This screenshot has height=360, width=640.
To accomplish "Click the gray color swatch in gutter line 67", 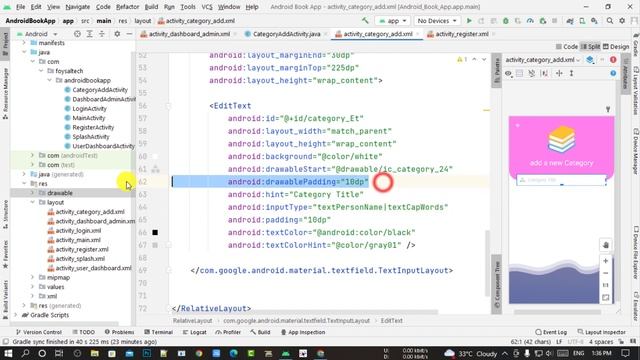I will click(x=155, y=245).
